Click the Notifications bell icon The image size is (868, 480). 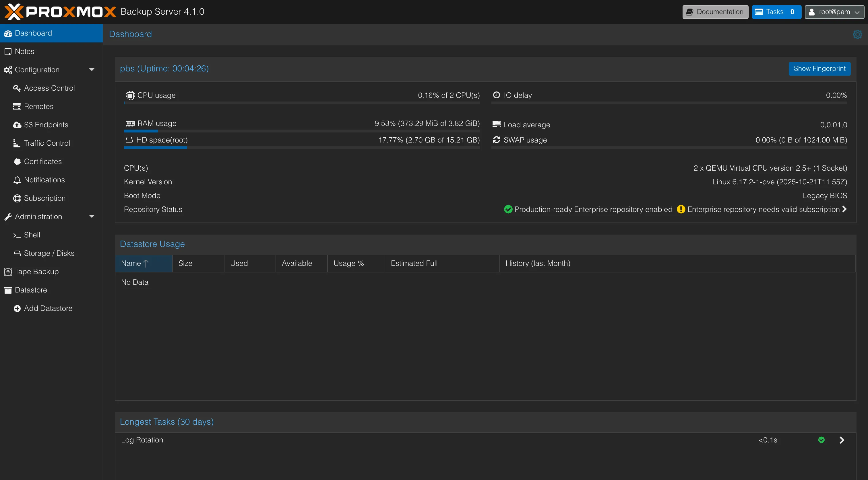click(17, 180)
